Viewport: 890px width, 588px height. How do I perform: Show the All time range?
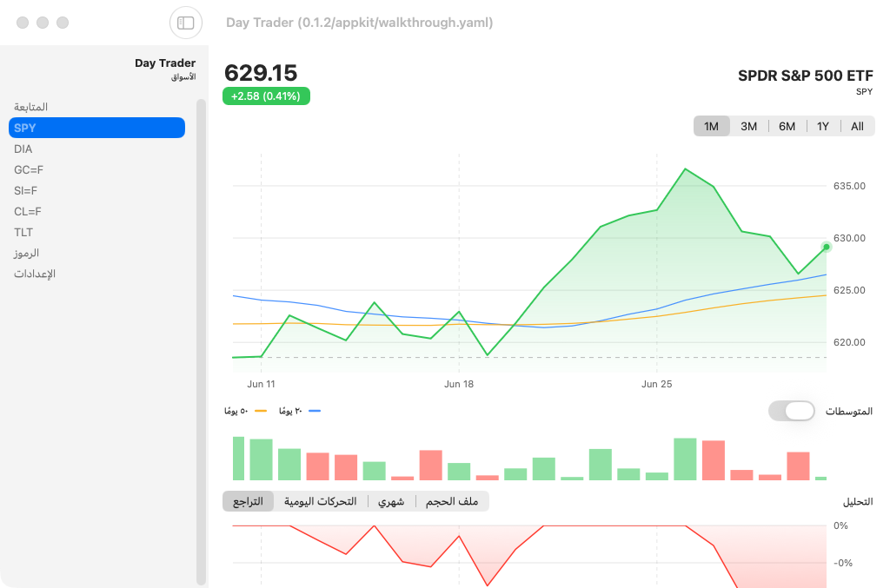point(857,127)
